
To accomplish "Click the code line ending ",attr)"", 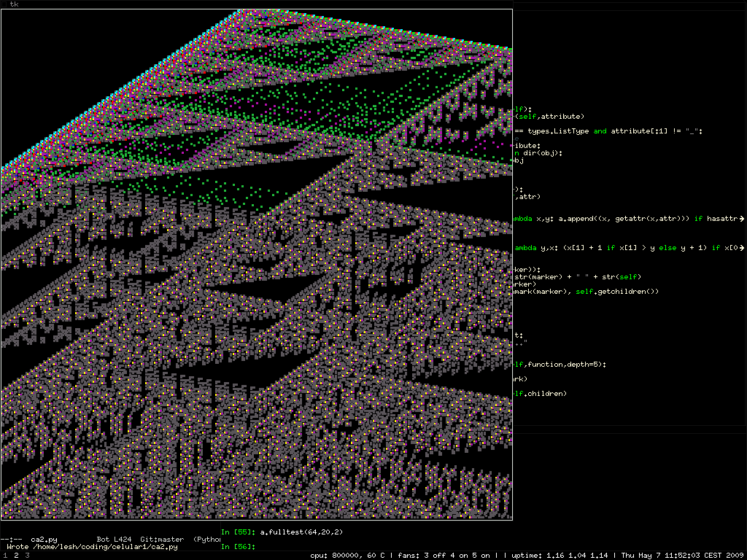I will (x=527, y=197).
